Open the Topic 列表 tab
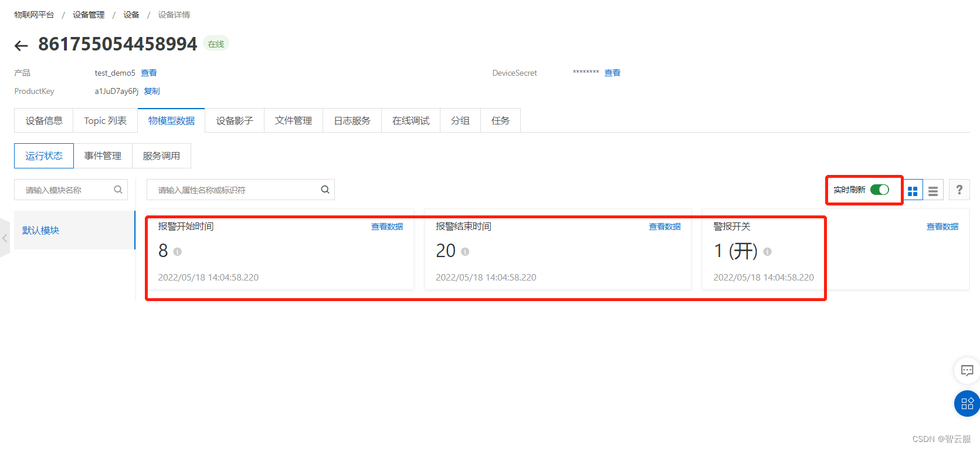This screenshot has height=449, width=980. point(105,120)
